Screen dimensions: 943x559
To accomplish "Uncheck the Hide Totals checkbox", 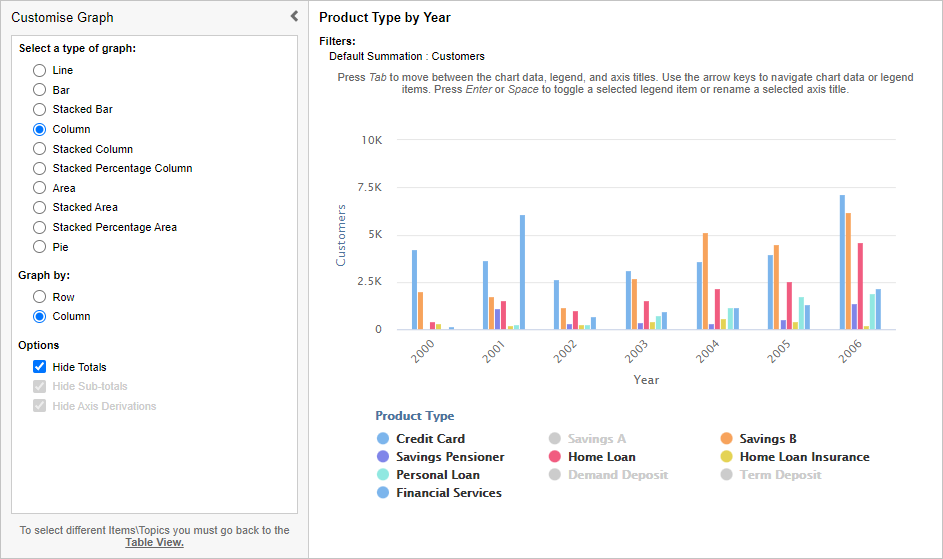I will tap(40, 367).
